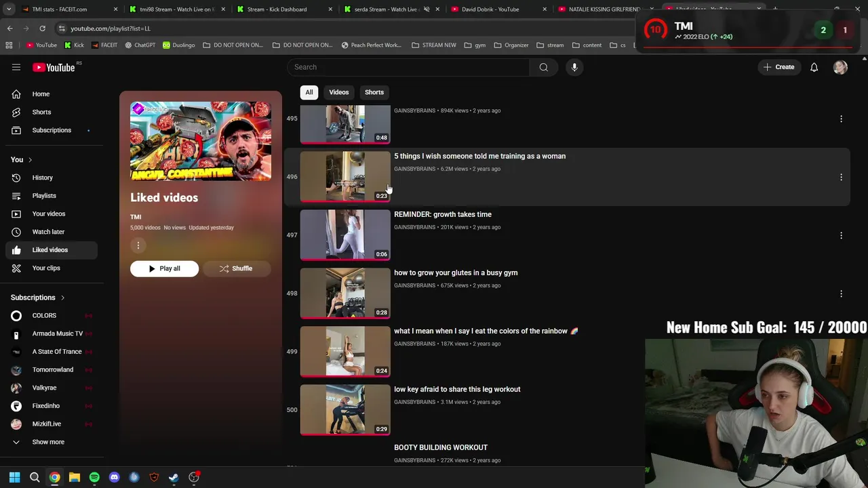The height and width of the screenshot is (488, 868).
Task: Open Windows Start menu
Action: [14, 477]
